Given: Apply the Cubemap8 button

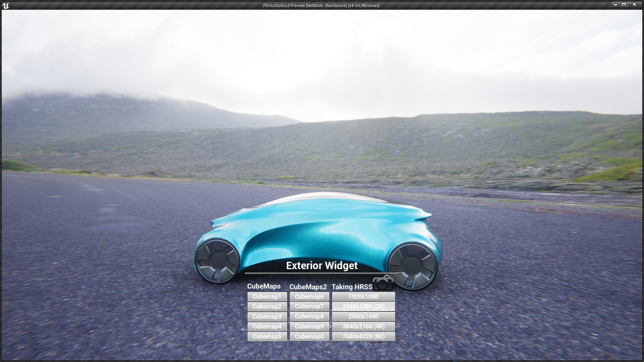Looking at the screenshot, I should pos(309,316).
